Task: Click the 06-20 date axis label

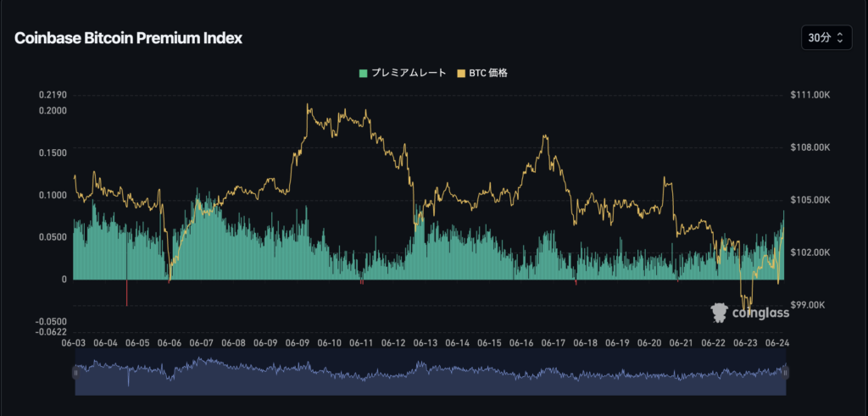Action: 649,343
